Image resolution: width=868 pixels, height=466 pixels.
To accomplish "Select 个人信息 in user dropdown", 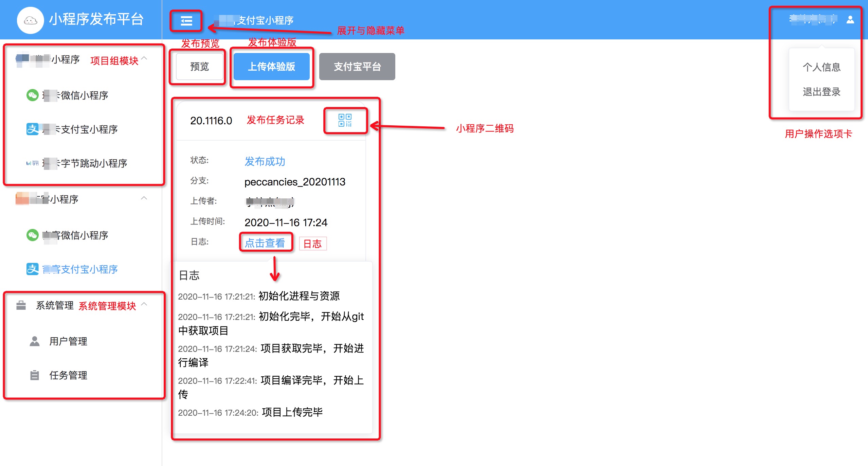I will point(821,67).
